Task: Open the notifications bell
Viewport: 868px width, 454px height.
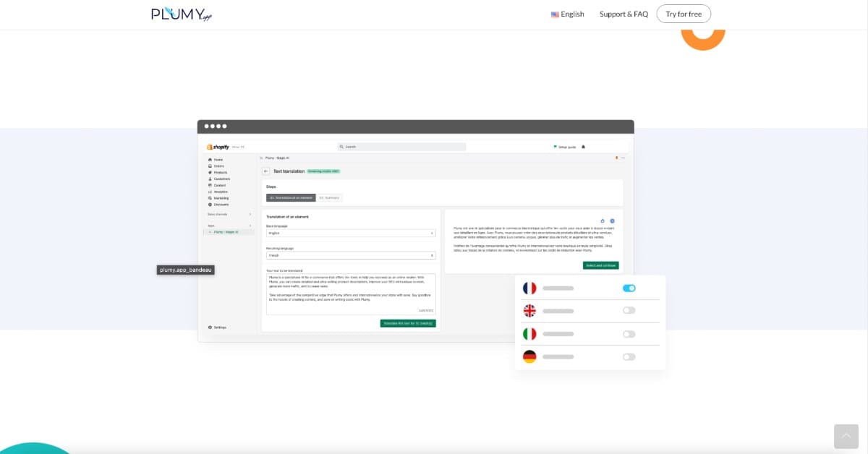Action: [584, 147]
